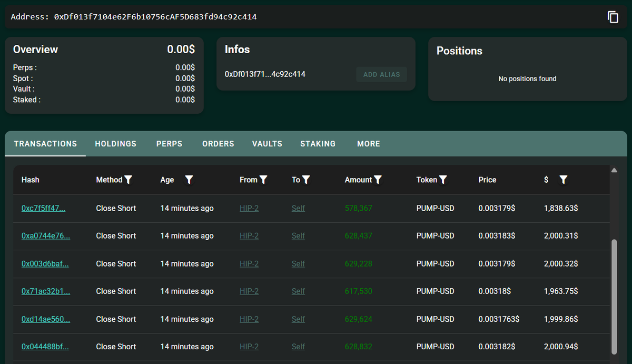Click Self link in 0xd14ae560 row
Image resolution: width=632 pixels, height=364 pixels.
pos(298,319)
